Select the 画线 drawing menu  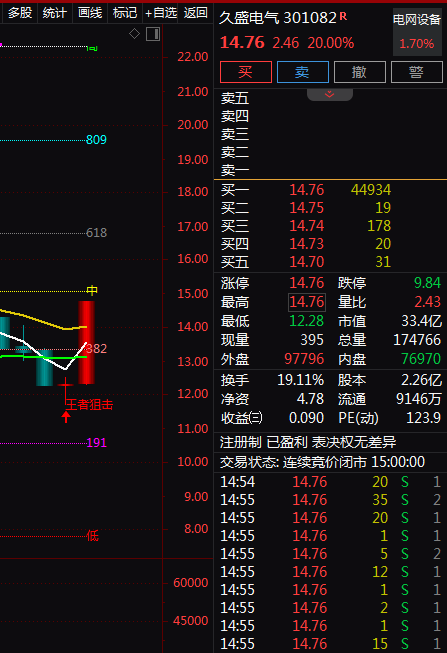90,13
